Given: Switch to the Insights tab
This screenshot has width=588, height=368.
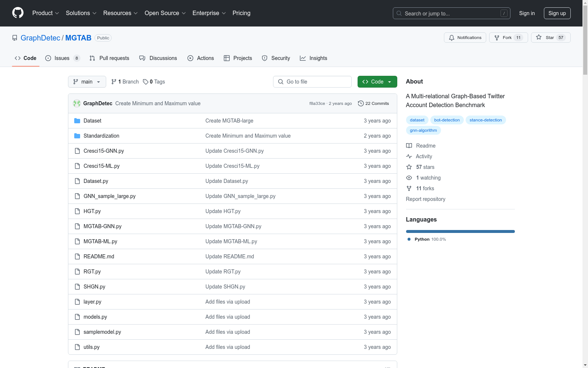Looking at the screenshot, I should pos(313,58).
